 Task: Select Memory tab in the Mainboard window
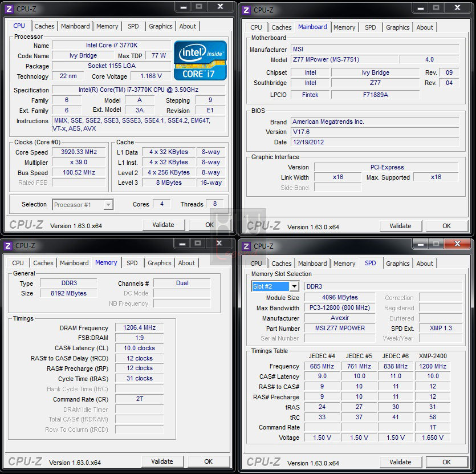[x=344, y=27]
